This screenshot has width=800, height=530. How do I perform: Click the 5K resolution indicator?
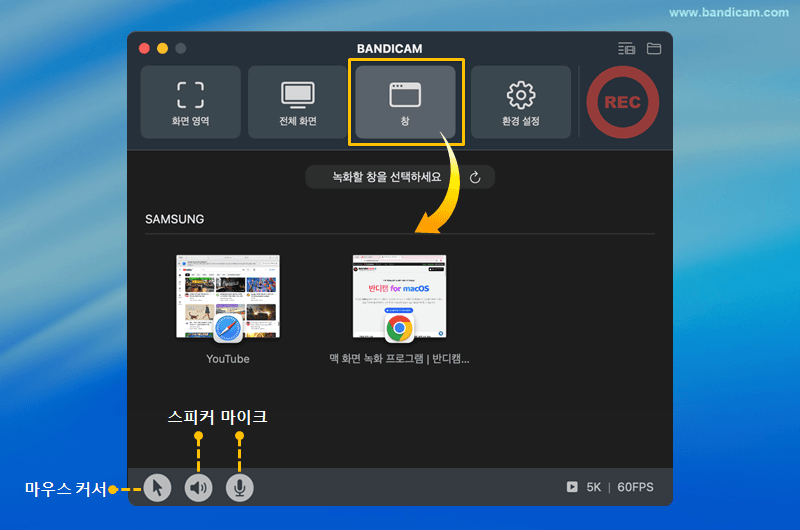tap(593, 487)
